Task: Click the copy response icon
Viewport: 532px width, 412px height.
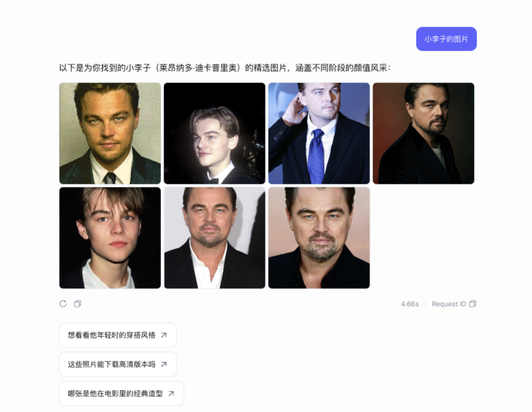Action: (78, 304)
